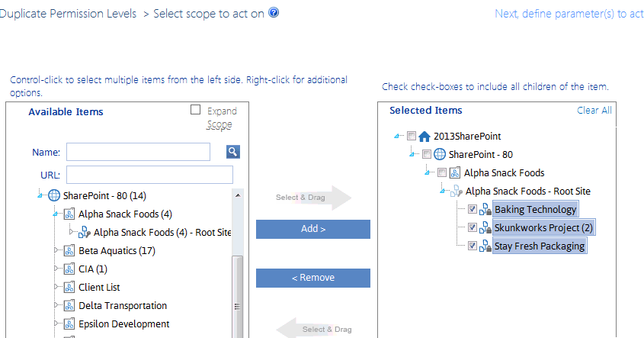The height and width of the screenshot is (338, 644).
Task: Click the help question mark icon
Action: pos(274,12)
